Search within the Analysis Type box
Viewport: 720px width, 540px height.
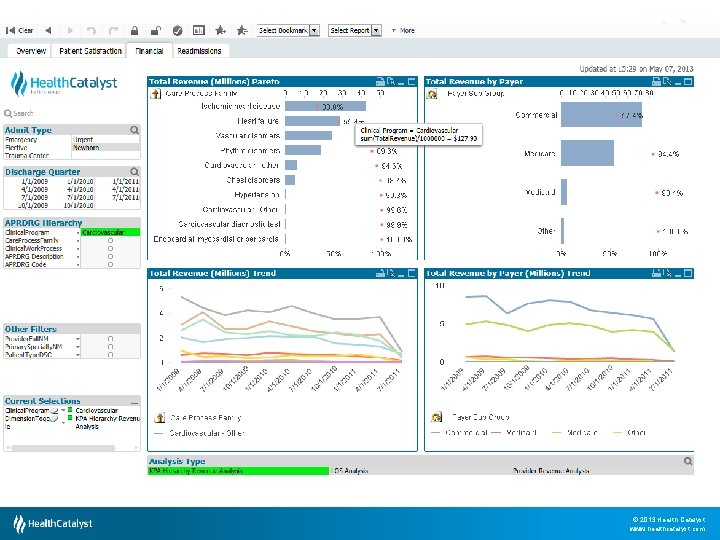click(687, 461)
